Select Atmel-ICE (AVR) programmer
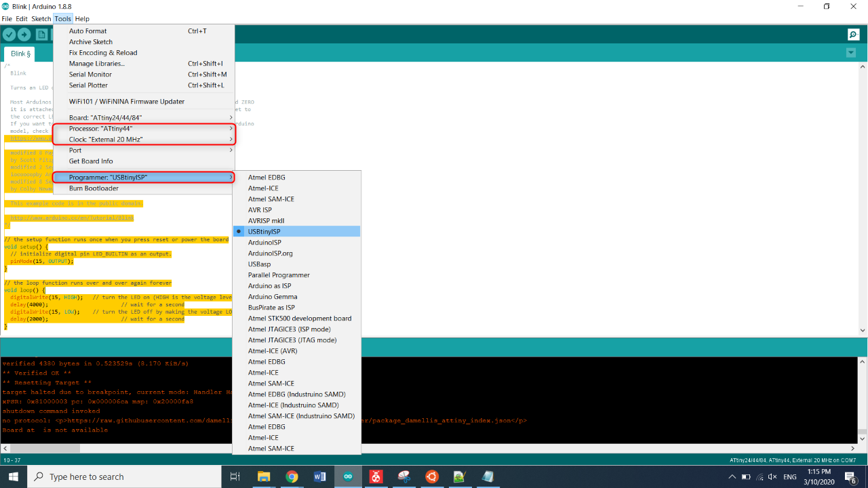The height and width of the screenshot is (488, 868). coord(296,351)
